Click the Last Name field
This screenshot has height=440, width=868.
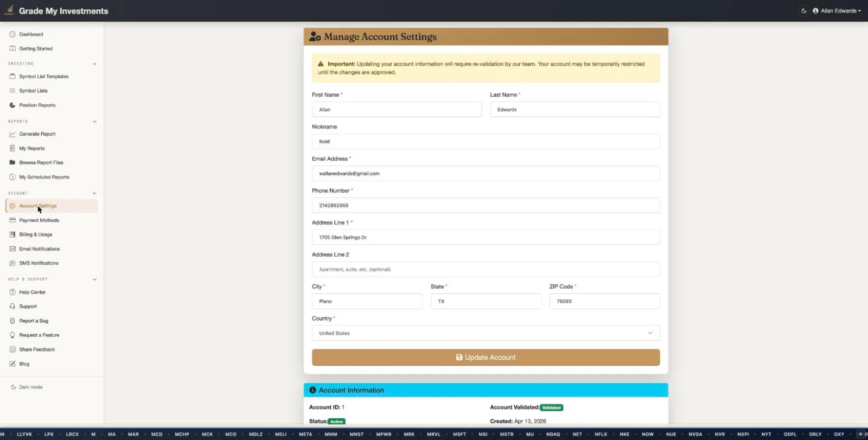(x=575, y=110)
